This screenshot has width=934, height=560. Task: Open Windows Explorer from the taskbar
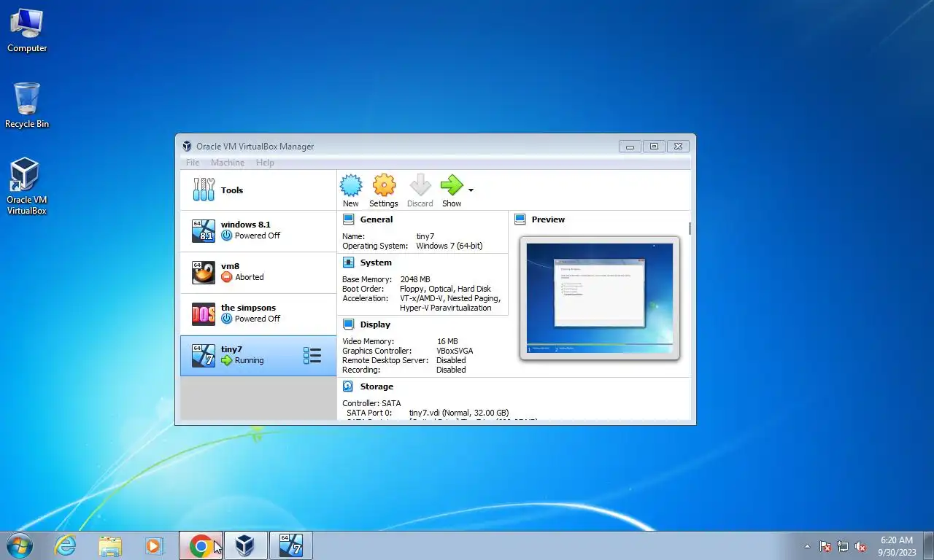(x=110, y=545)
